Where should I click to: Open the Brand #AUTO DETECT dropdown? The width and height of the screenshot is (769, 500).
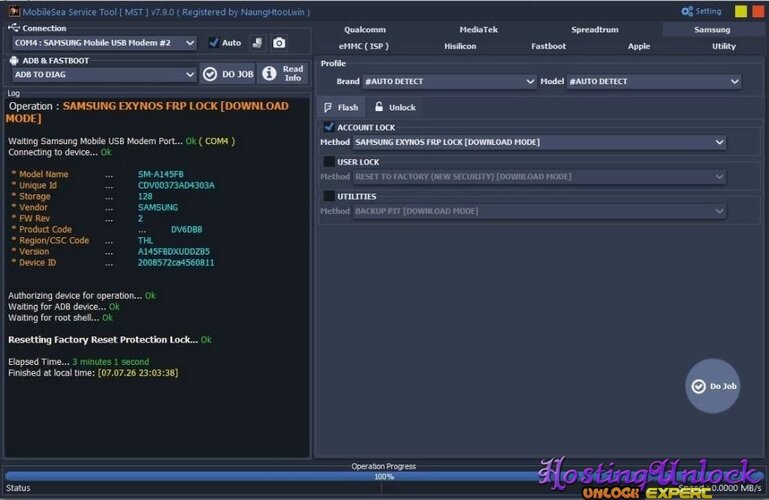(x=448, y=81)
